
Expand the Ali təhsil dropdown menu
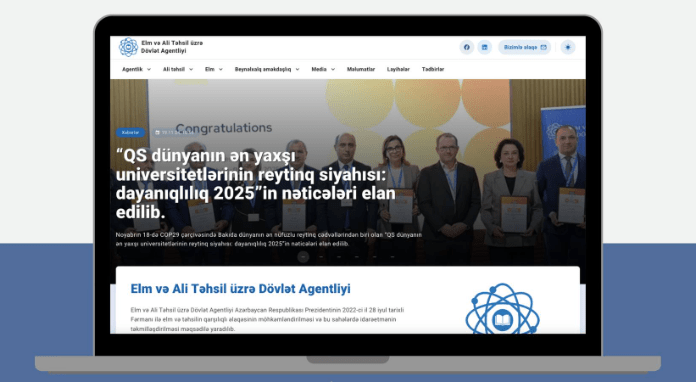178,69
